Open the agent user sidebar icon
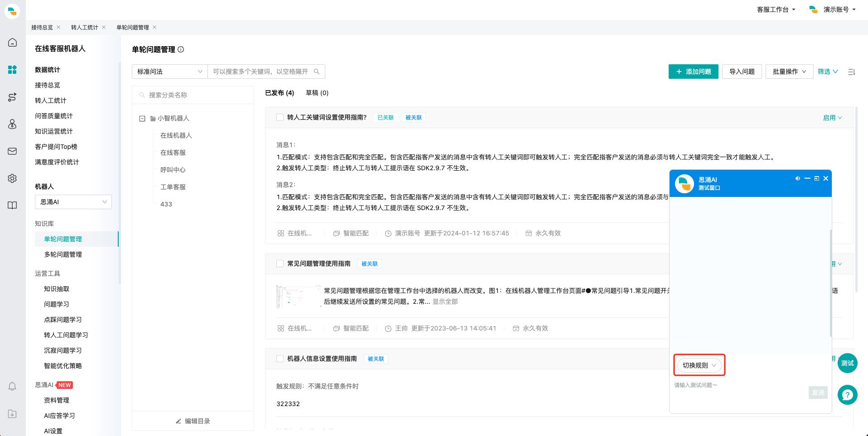Viewport: 868px width, 436px height. pyautogui.click(x=12, y=124)
